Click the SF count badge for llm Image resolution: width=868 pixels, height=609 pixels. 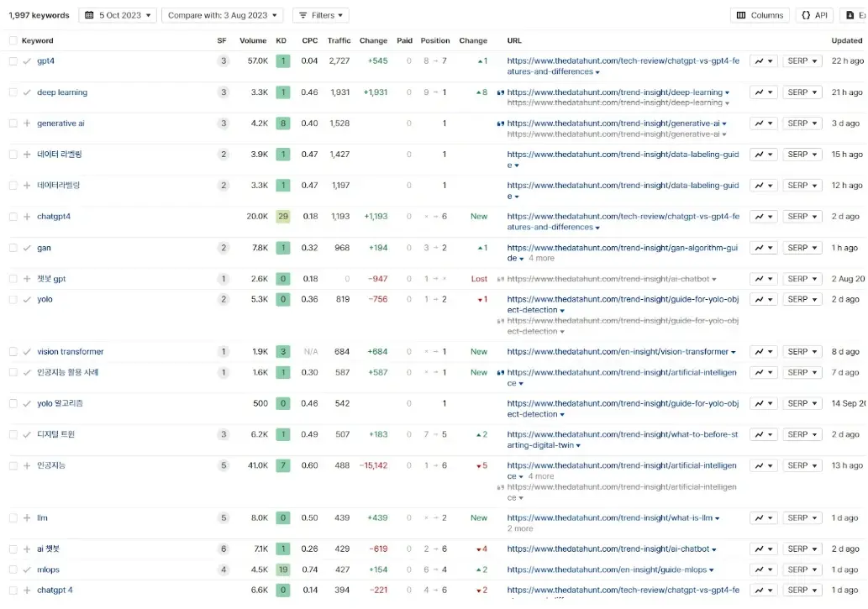[224, 517]
